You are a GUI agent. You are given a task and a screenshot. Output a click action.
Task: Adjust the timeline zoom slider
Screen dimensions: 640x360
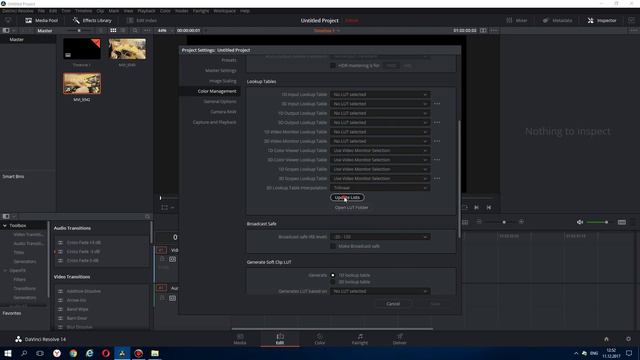click(x=504, y=222)
